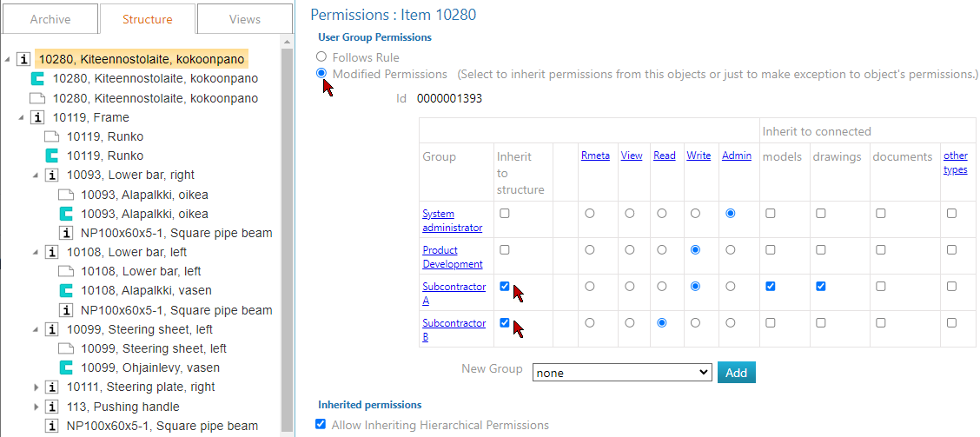Click the structure tree vertical scrollbar

click(288, 235)
